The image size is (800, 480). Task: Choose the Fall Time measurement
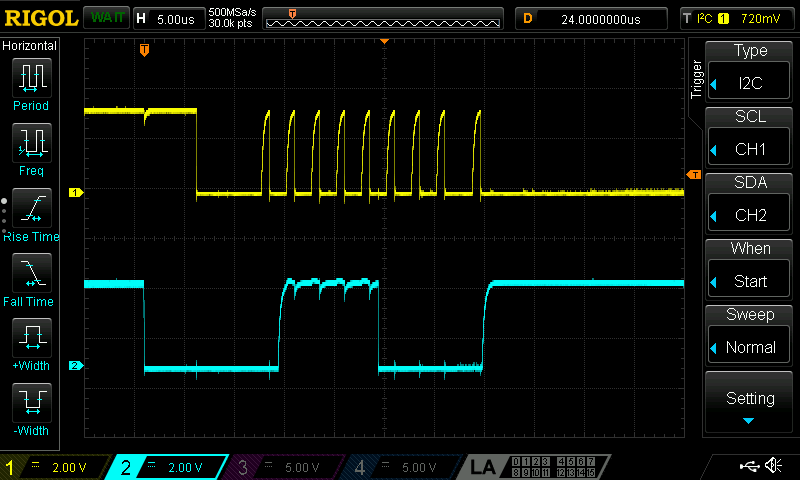[x=31, y=279]
